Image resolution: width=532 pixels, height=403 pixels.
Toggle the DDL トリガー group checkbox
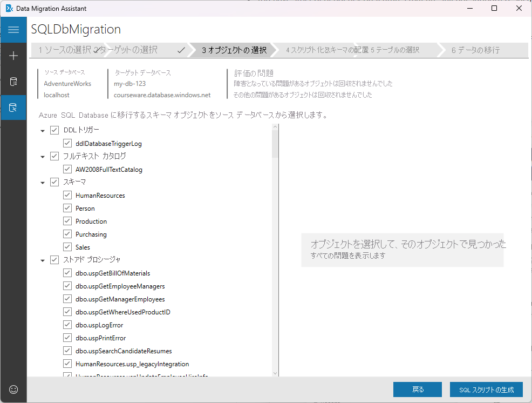pos(54,130)
